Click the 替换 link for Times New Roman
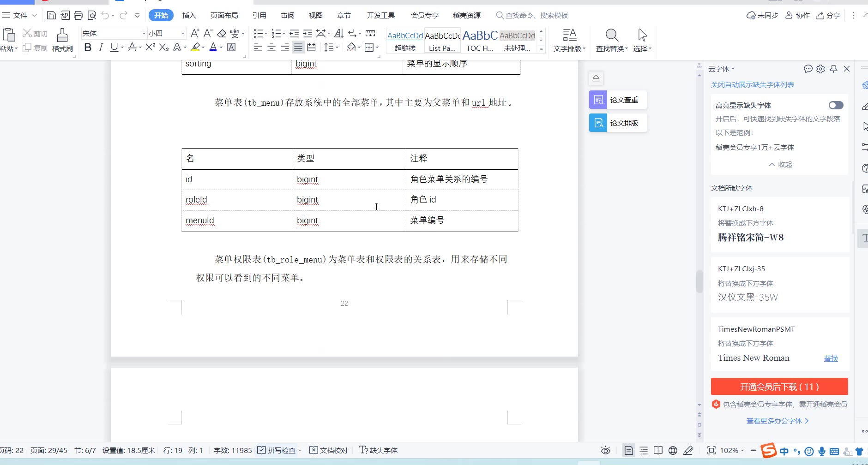 point(831,358)
